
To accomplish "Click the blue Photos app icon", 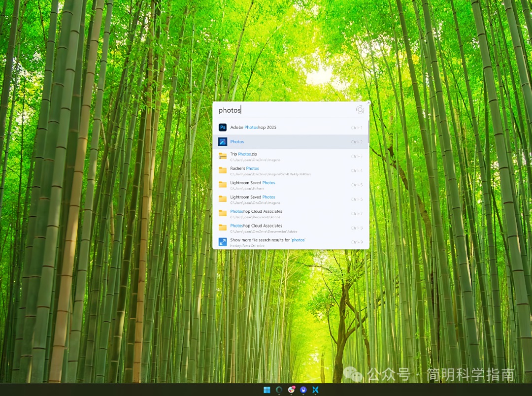I will 223,142.
